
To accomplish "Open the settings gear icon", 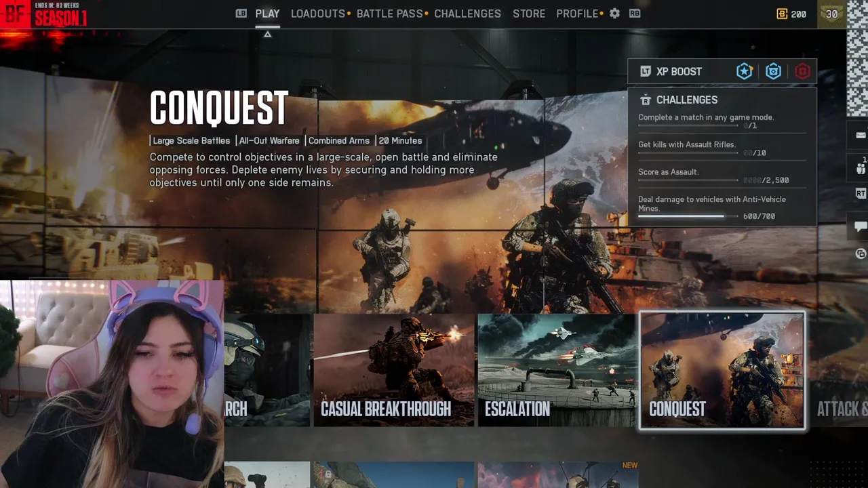I will [x=614, y=14].
